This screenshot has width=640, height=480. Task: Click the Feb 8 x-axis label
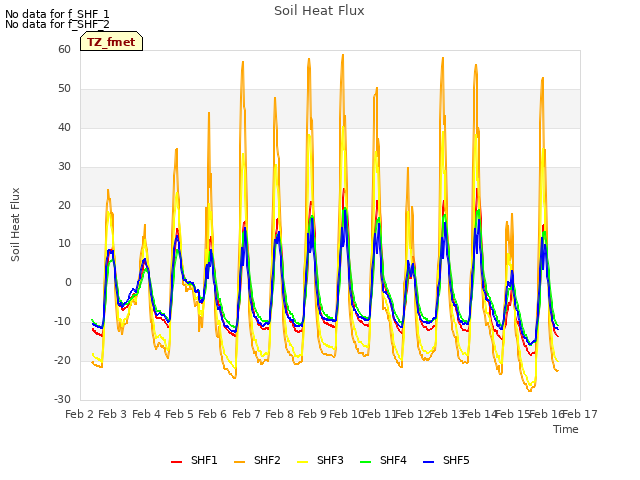(x=279, y=414)
